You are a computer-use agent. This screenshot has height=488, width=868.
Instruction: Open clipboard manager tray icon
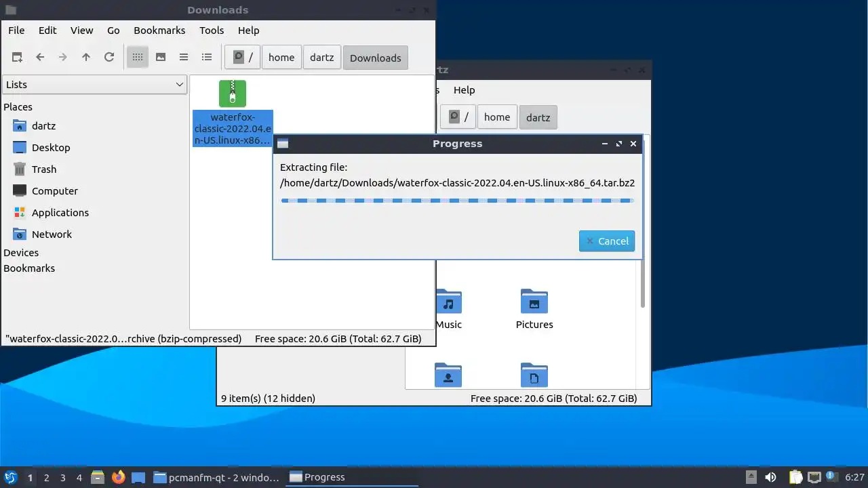pos(795,477)
